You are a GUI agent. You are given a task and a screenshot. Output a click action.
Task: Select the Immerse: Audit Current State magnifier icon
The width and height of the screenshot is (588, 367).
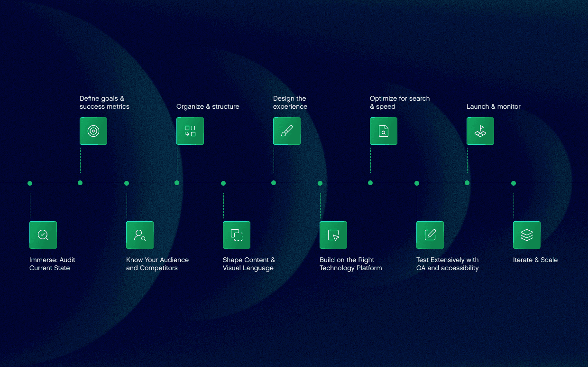point(43,235)
